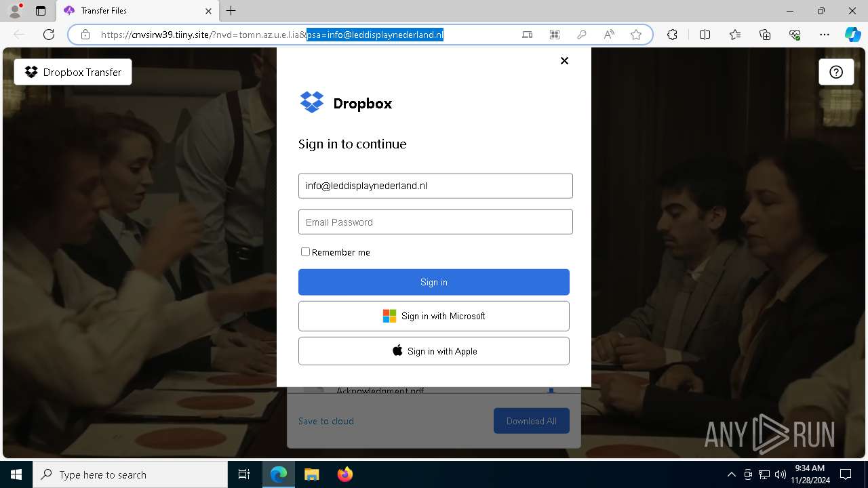The image size is (868, 488).
Task: Toggle Read aloud icon in address bar
Action: tap(609, 35)
